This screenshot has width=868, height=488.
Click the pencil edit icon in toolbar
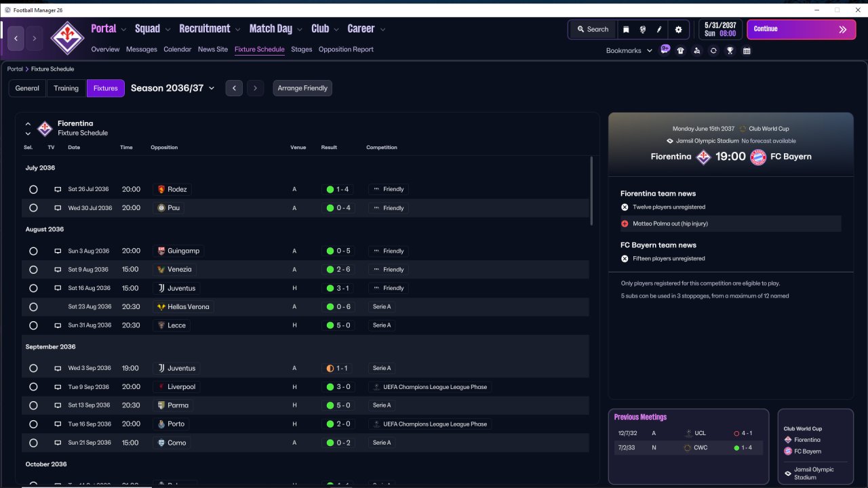point(659,29)
